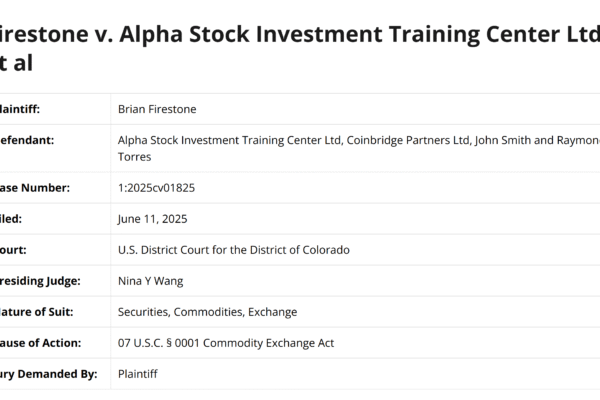Click the June 11, 2025 filing date
This screenshot has width=600, height=400.
[x=152, y=218]
